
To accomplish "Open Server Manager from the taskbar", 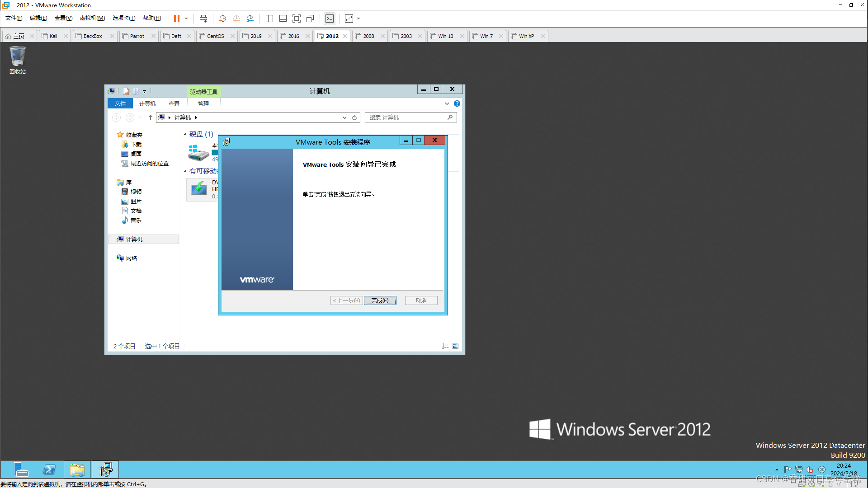I will tap(21, 470).
